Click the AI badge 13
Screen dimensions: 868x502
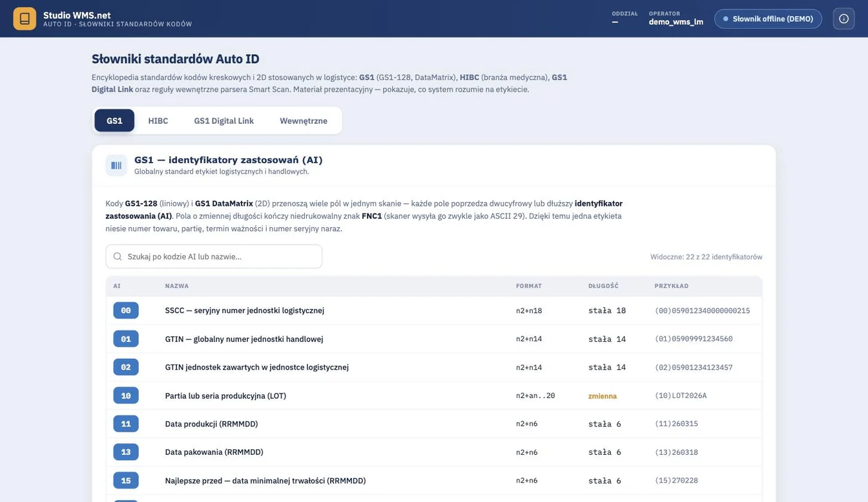126,452
